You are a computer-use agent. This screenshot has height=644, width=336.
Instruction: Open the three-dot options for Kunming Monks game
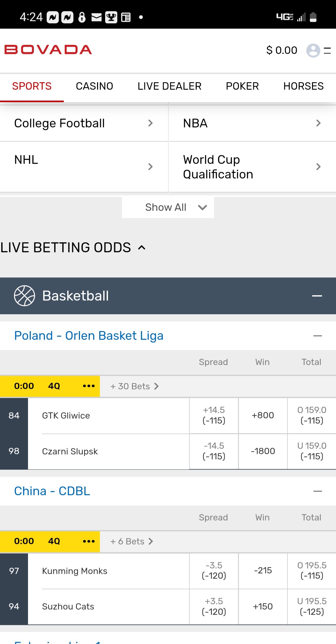pos(89,541)
